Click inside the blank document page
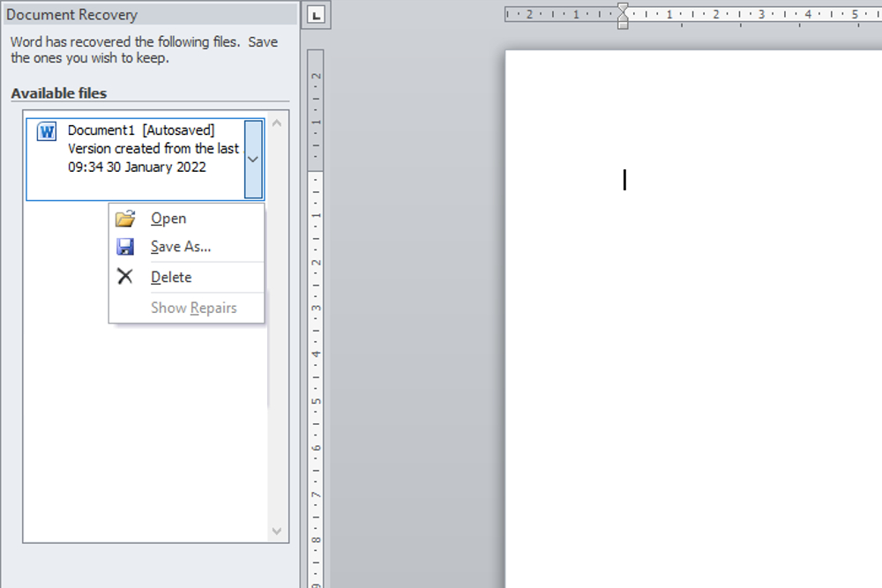Viewport: 882px width, 588px height. tap(693, 319)
